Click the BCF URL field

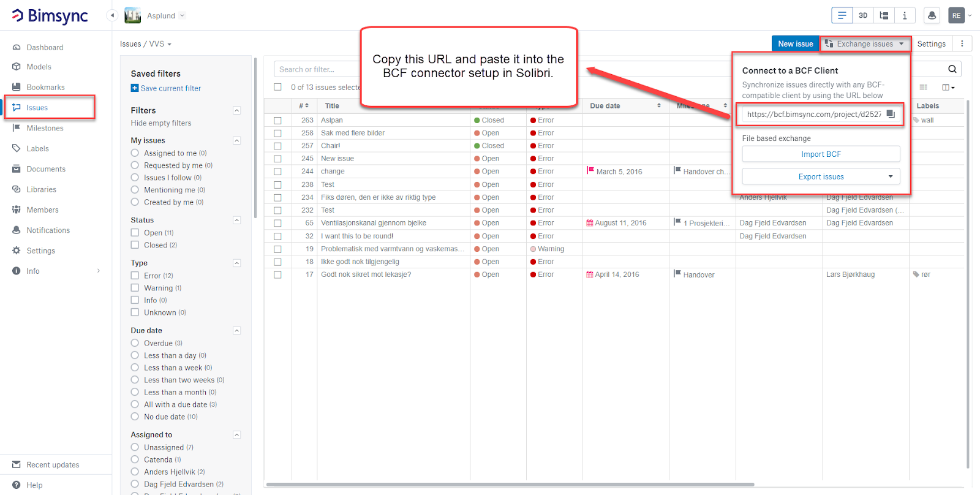pos(814,114)
